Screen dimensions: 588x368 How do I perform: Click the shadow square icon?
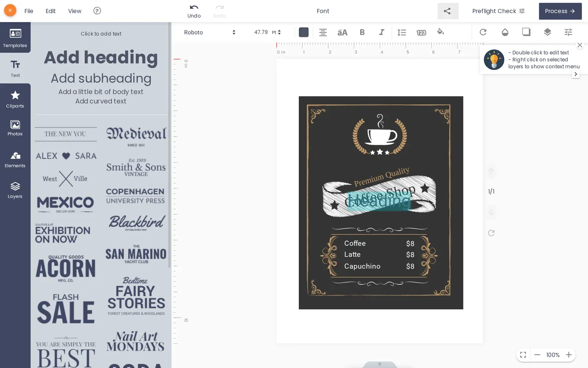[x=526, y=32]
